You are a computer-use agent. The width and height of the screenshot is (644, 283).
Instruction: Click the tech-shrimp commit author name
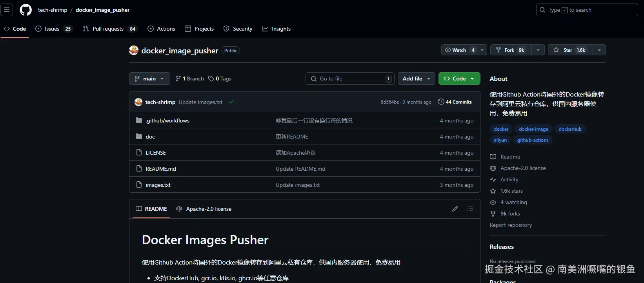(160, 102)
